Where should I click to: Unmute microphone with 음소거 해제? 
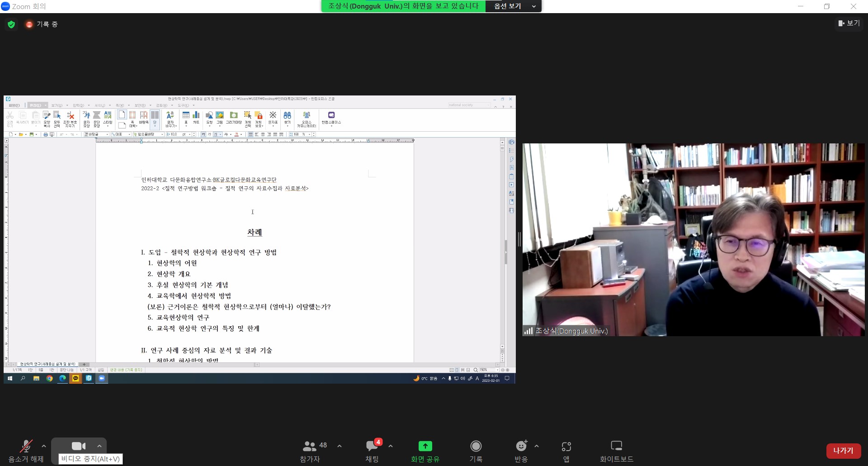pos(26,451)
